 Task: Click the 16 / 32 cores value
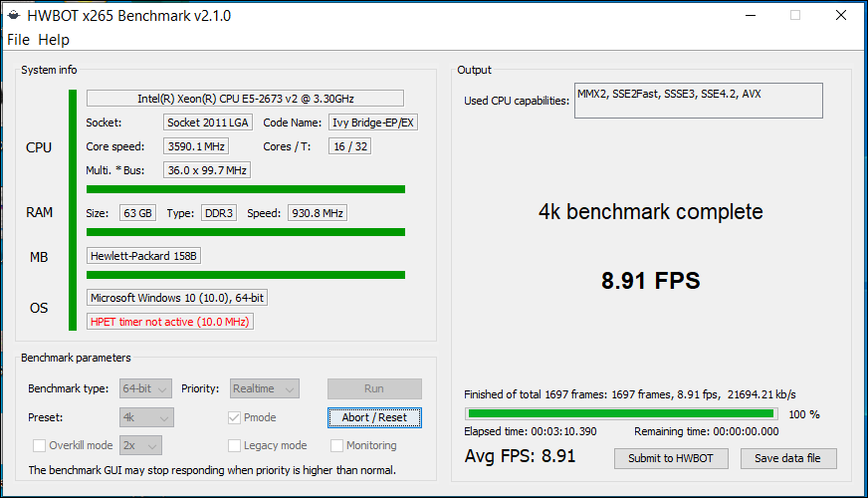pyautogui.click(x=349, y=146)
